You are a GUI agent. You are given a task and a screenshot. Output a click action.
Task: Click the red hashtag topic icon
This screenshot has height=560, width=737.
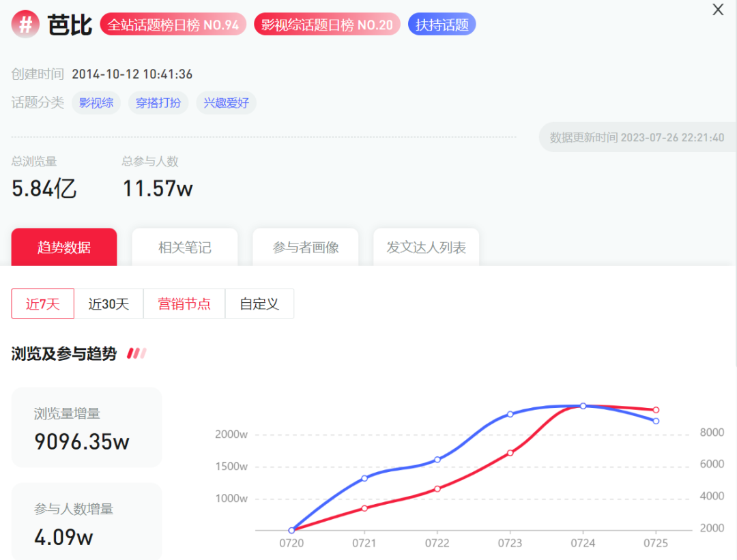point(25,25)
